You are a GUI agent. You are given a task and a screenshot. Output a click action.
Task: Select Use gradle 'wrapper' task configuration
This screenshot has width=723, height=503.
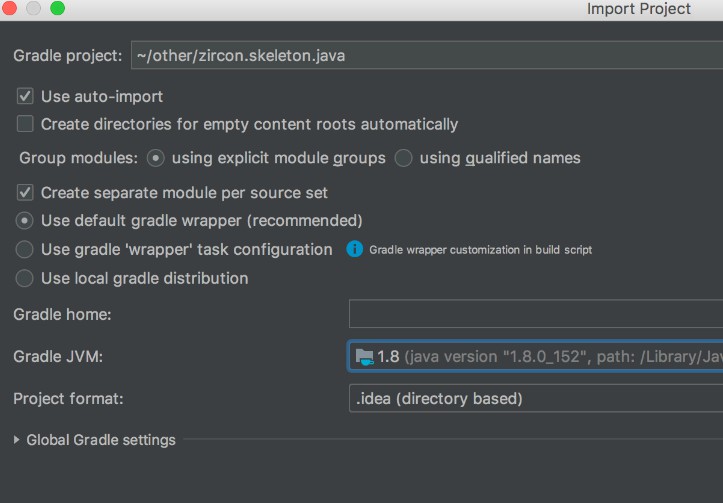click(24, 249)
